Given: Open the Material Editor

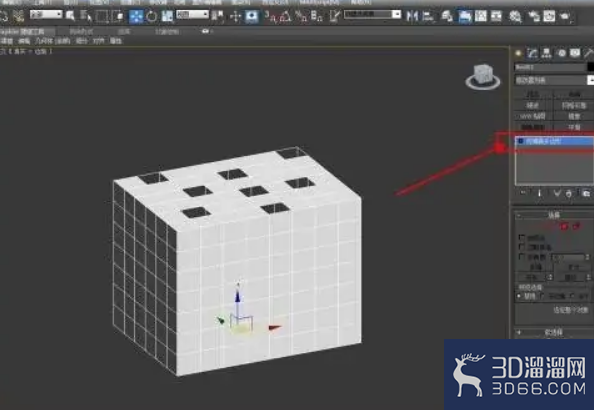Looking at the screenshot, I should pyautogui.click(x=515, y=16).
